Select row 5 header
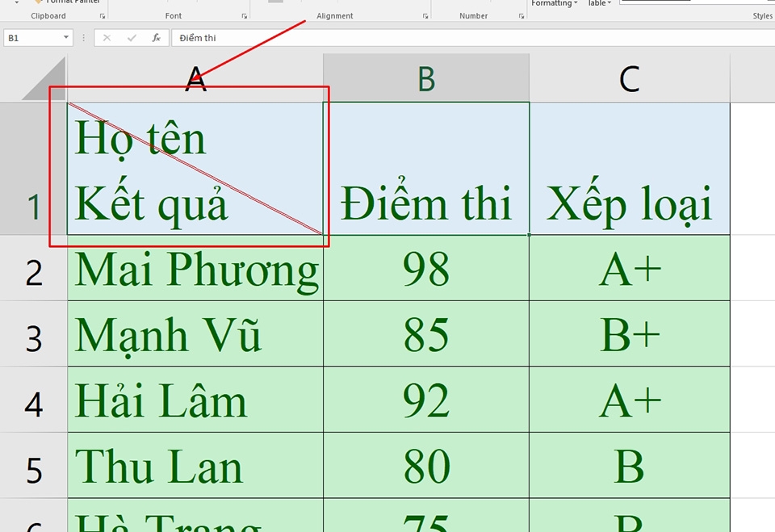775x532 pixels. (33, 465)
